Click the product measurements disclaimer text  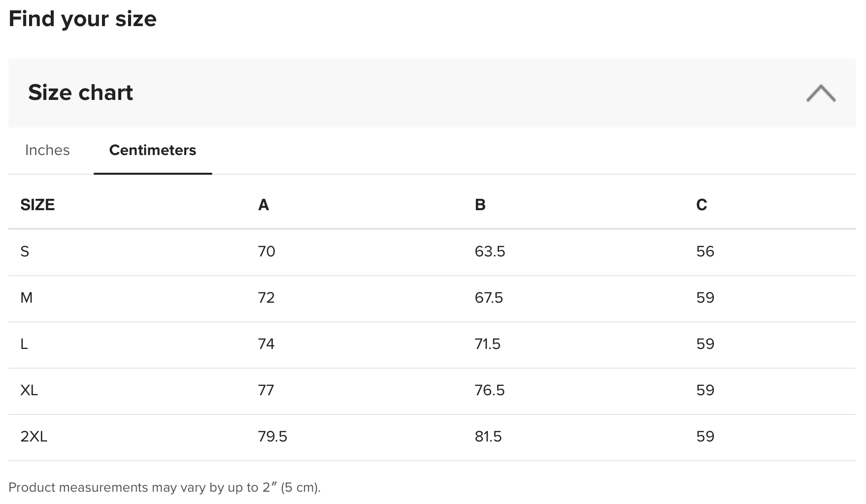click(x=165, y=487)
